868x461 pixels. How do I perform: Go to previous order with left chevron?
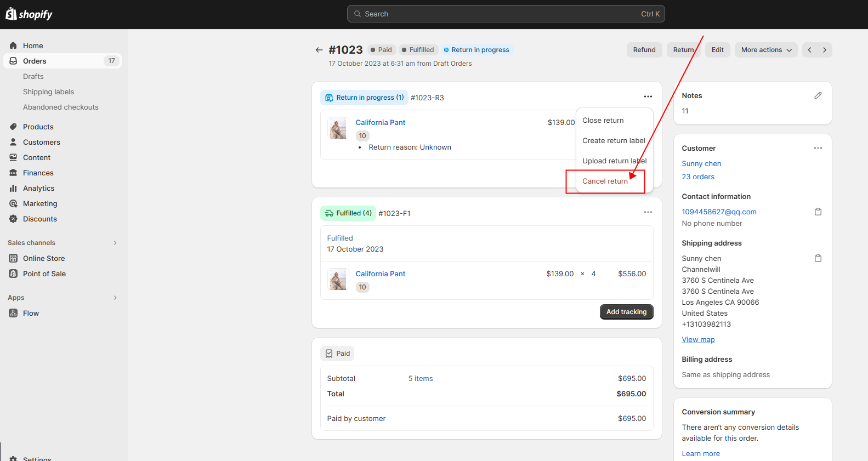tap(809, 50)
